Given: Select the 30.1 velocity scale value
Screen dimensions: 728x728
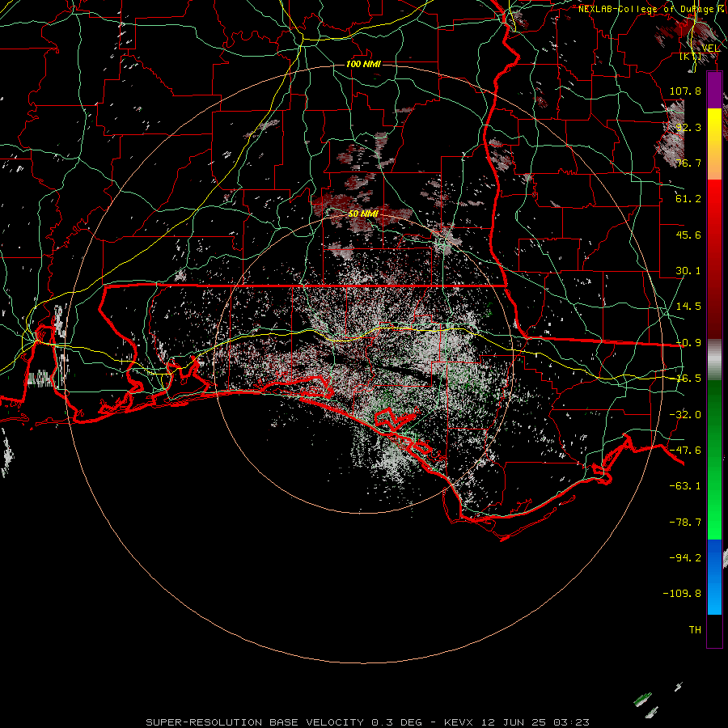Looking at the screenshot, I should [688, 271].
